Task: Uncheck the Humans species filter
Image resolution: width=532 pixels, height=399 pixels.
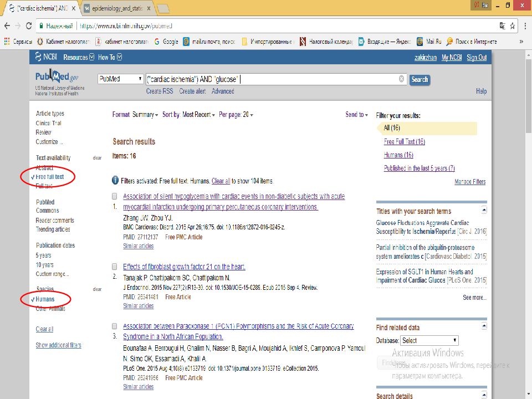Action: coord(45,299)
